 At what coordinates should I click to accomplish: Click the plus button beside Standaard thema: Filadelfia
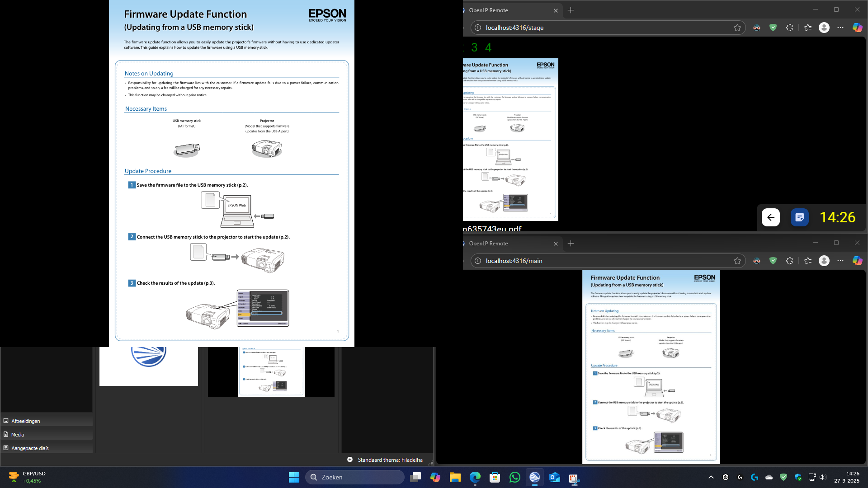[350, 460]
